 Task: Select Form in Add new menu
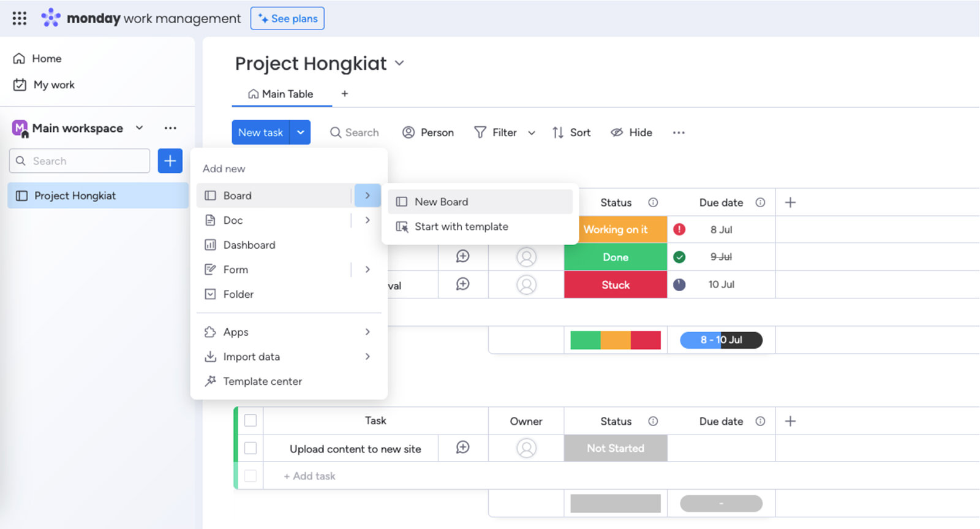[x=274, y=269]
